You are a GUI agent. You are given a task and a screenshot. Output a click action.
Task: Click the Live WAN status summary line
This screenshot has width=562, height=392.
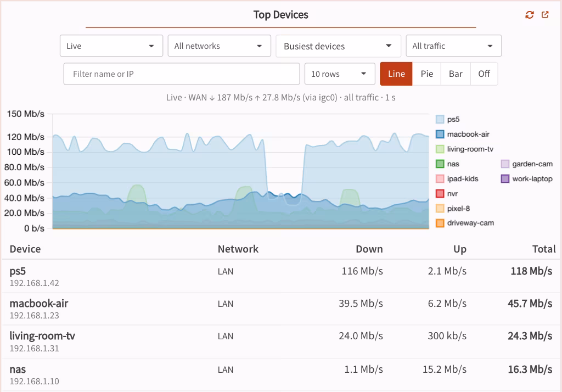pyautogui.click(x=280, y=98)
